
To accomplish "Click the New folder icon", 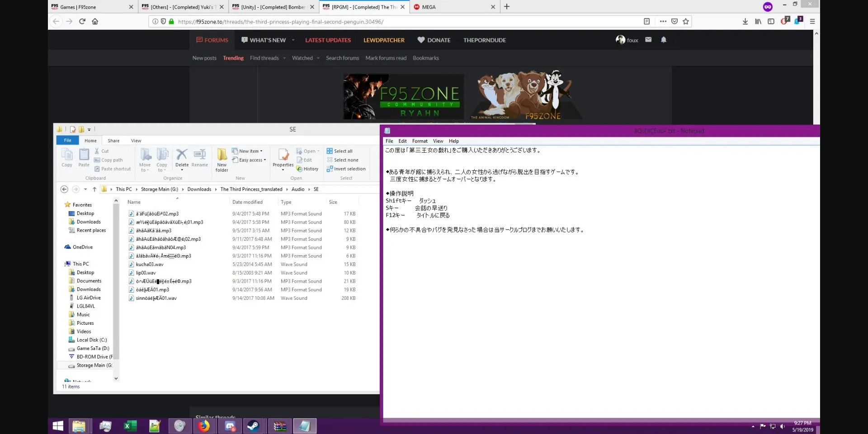I will pos(222,159).
